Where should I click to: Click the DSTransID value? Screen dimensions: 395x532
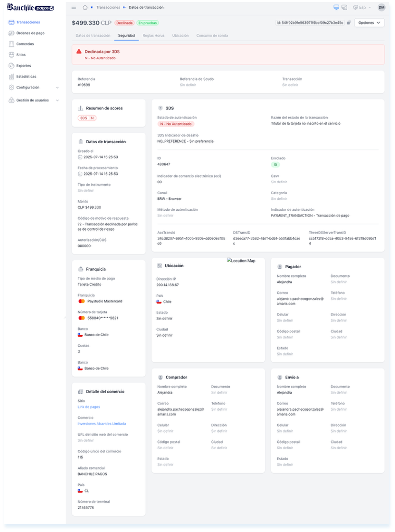[267, 241]
